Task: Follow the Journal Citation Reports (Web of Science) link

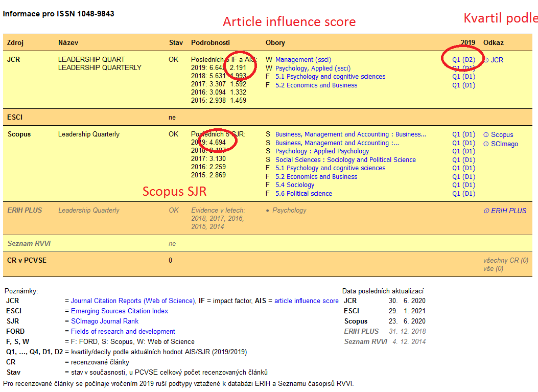Action: click(133, 301)
